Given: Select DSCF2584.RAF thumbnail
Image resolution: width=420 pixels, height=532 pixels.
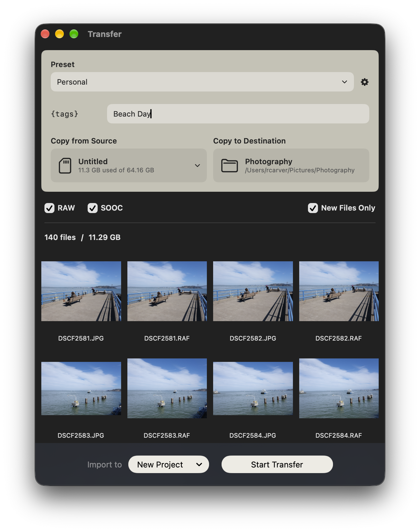Looking at the screenshot, I should [339, 388].
